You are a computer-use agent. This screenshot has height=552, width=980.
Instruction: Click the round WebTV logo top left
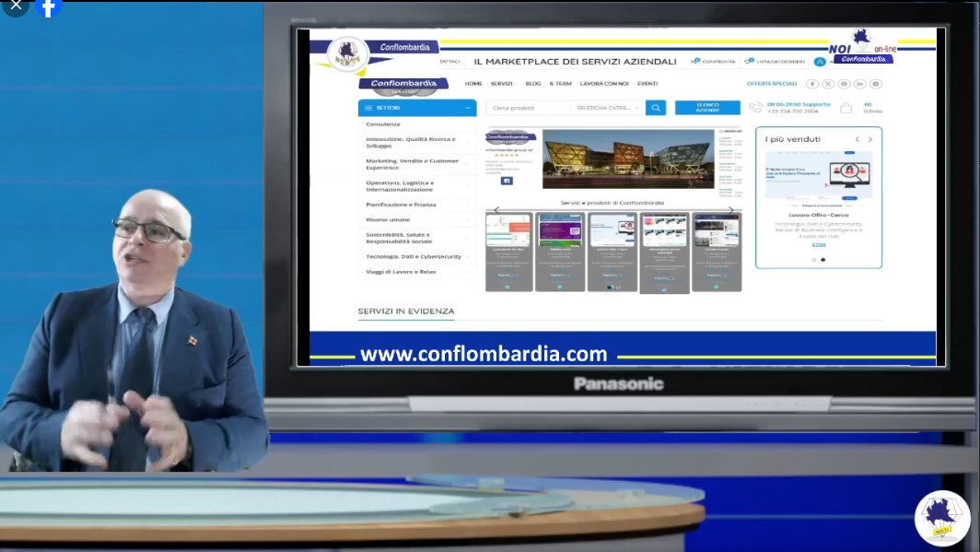pyautogui.click(x=347, y=54)
